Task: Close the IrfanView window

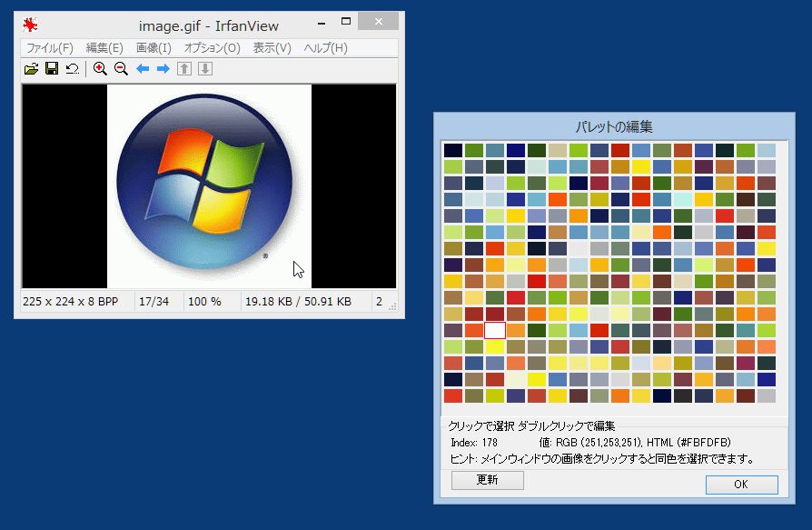Action: [x=379, y=22]
